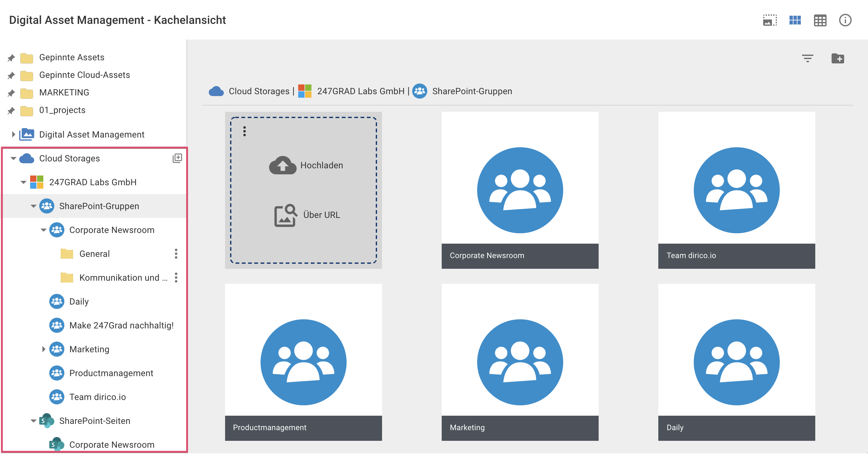Image resolution: width=868 pixels, height=454 pixels.
Task: Select Make 247Grad nachhaltig! in the tree
Action: pos(121,326)
